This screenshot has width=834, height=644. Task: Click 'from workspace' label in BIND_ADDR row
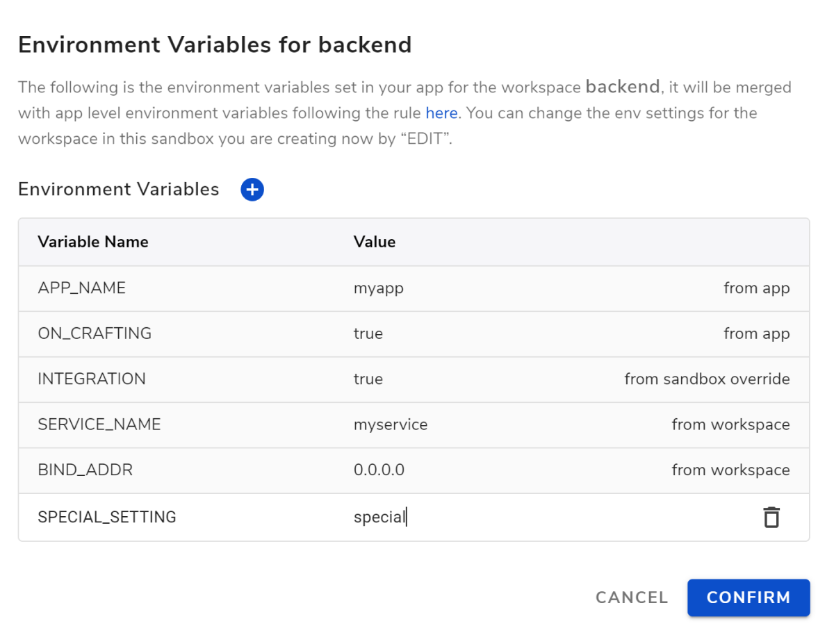click(730, 470)
